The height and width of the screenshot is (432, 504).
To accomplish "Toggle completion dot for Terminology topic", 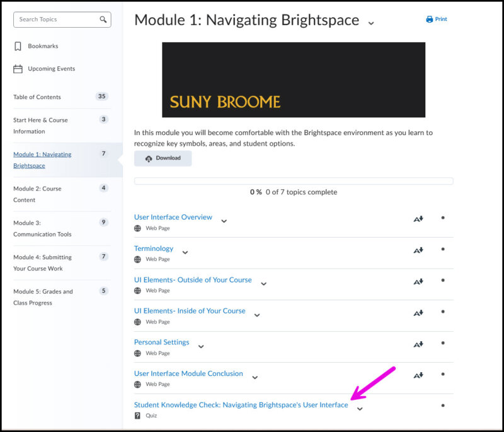I will pyautogui.click(x=443, y=249).
